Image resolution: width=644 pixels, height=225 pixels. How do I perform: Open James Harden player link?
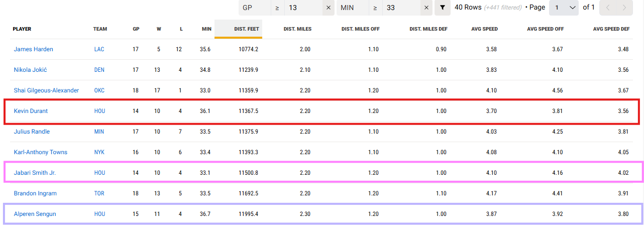tap(34, 49)
